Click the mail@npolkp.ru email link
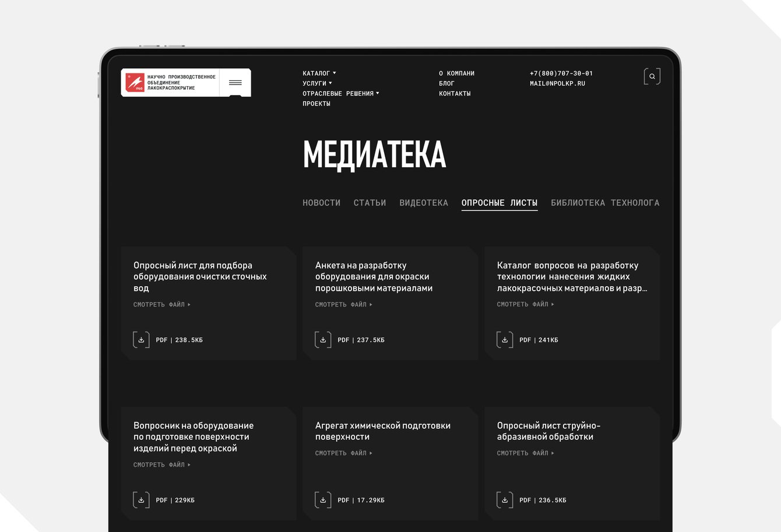 pyautogui.click(x=557, y=83)
